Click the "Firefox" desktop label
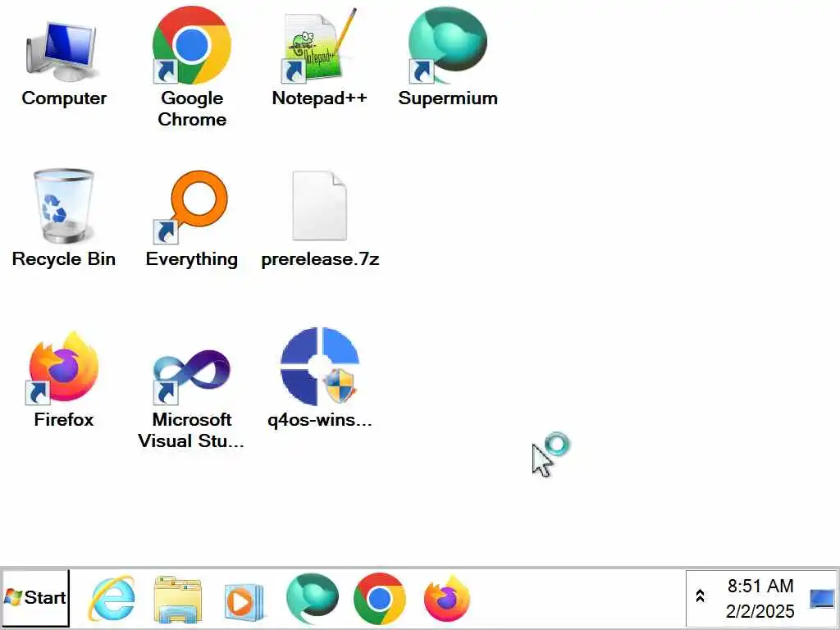Screen dimensions: 840x630 [x=64, y=419]
